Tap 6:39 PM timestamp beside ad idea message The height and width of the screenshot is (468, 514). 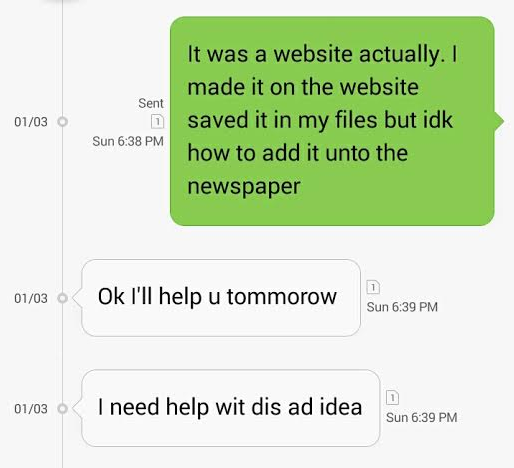click(x=422, y=418)
